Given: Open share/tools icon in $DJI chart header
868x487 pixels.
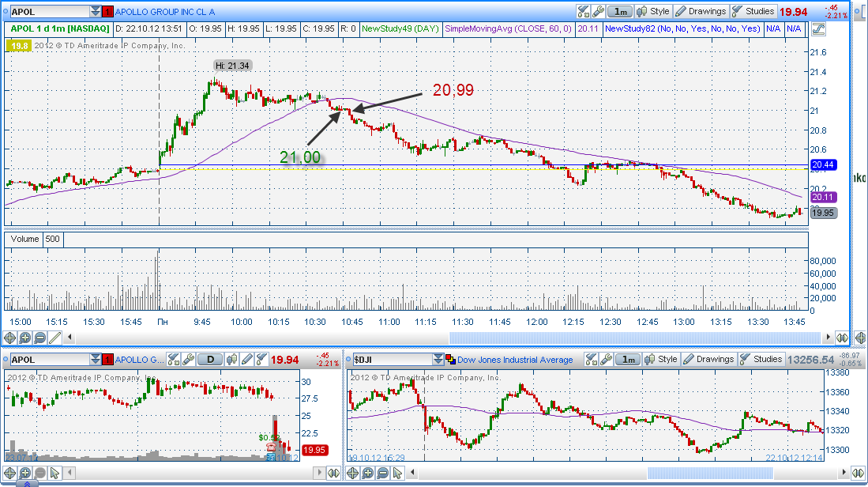Looking at the screenshot, I should click(x=592, y=360).
